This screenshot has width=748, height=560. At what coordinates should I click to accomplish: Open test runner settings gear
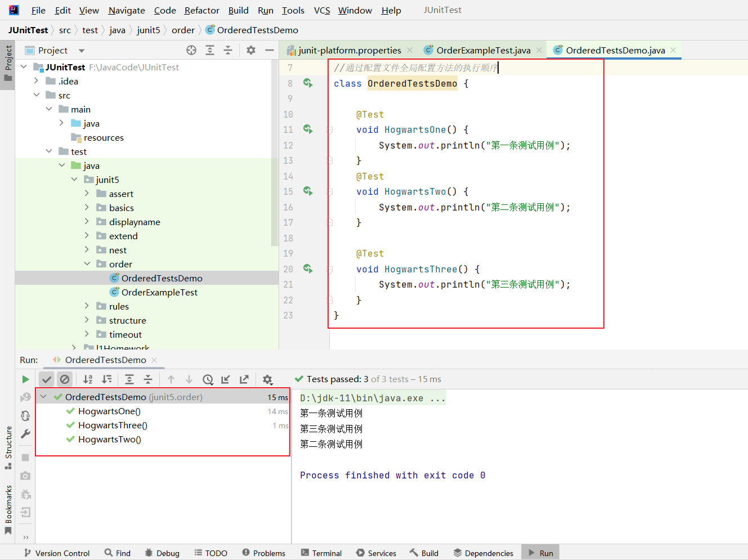pos(267,379)
